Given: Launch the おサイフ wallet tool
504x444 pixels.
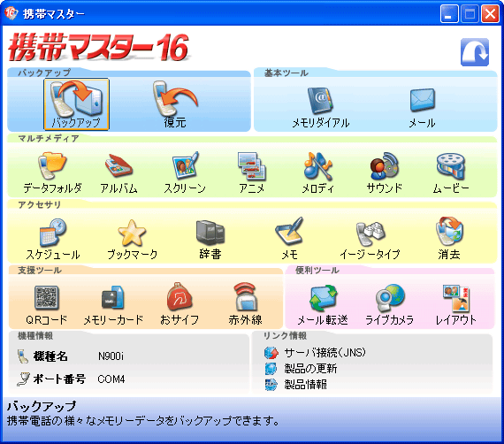Looking at the screenshot, I should (x=179, y=304).
